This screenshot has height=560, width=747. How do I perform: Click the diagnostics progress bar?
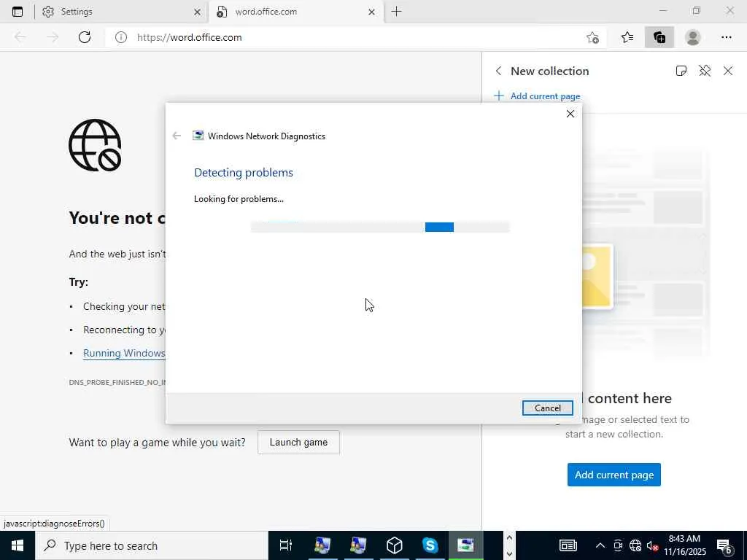(380, 227)
